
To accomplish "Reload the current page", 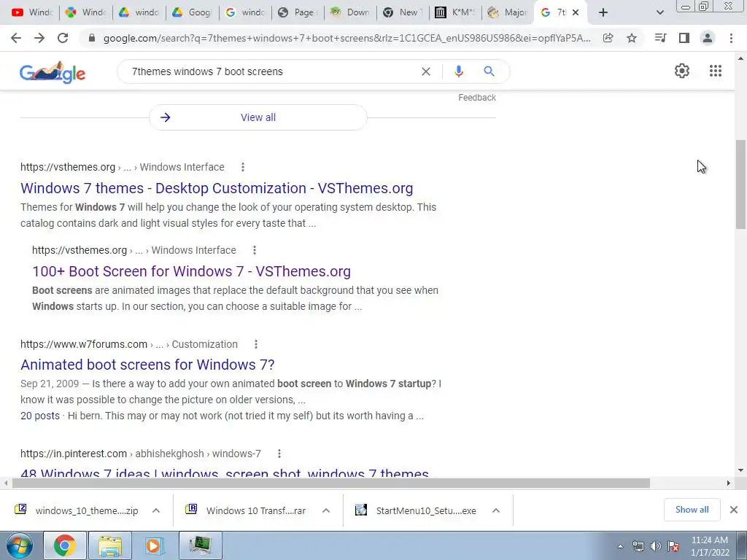I will (x=63, y=38).
